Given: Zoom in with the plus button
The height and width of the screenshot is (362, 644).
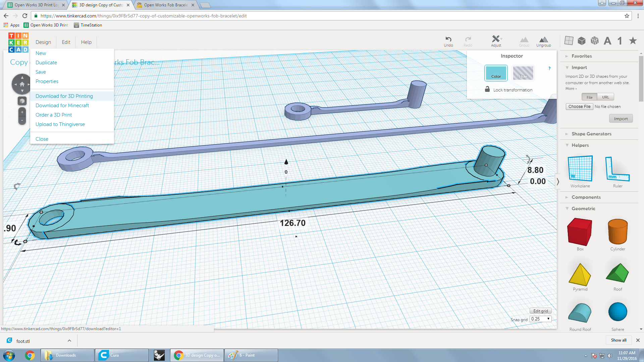Looking at the screenshot, I should [22, 112].
